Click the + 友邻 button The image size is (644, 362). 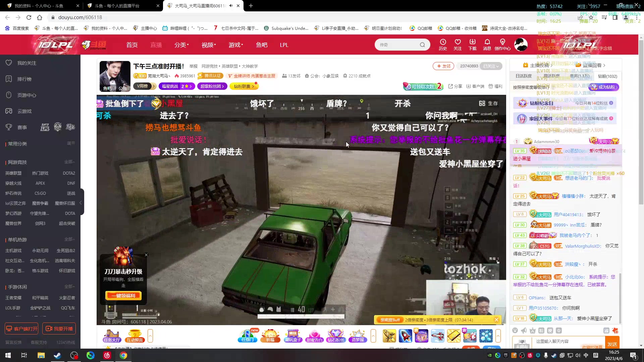click(443, 66)
